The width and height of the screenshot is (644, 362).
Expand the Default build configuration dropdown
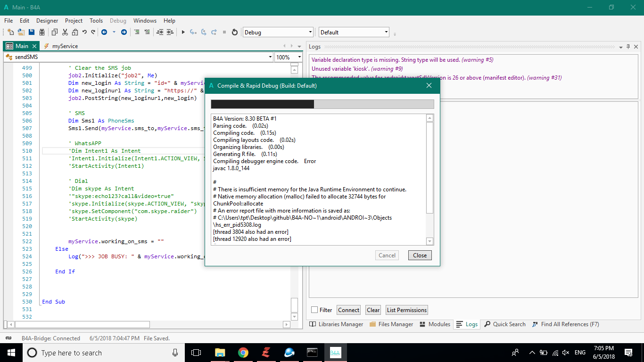386,33
